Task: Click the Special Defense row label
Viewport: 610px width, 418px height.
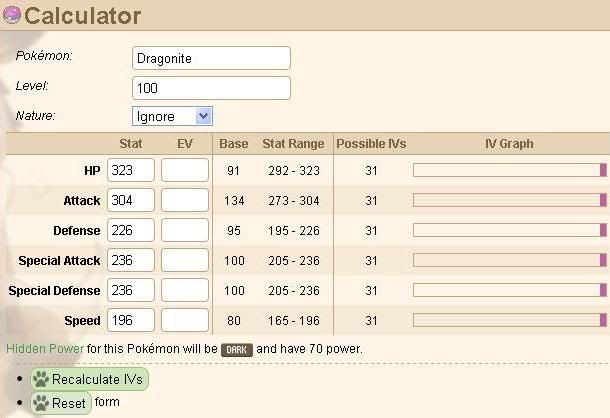Action: coord(54,290)
